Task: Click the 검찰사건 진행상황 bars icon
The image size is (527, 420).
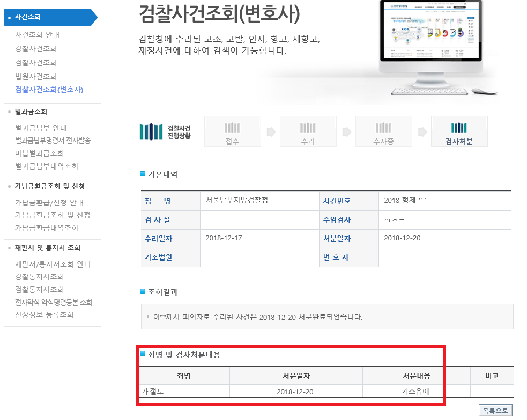Action: pos(151,131)
